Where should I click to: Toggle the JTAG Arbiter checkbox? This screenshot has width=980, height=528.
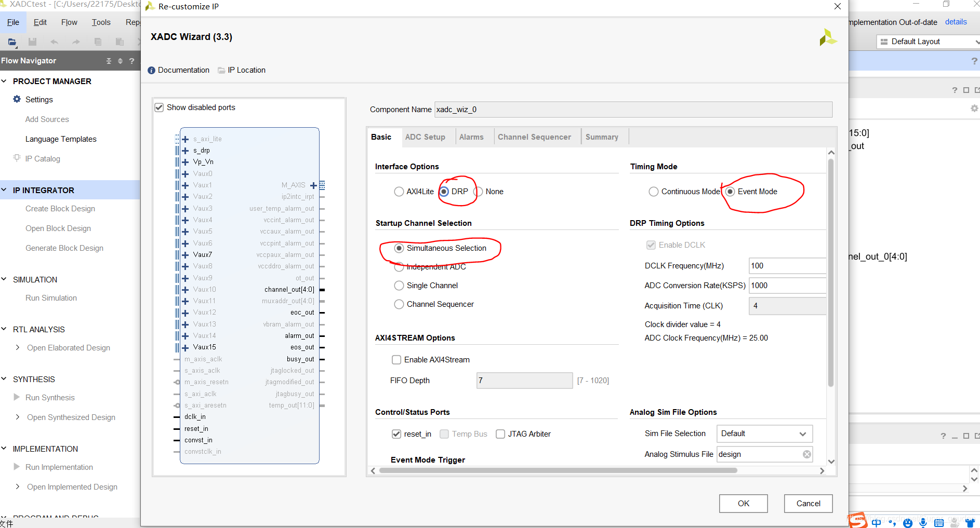click(x=500, y=434)
